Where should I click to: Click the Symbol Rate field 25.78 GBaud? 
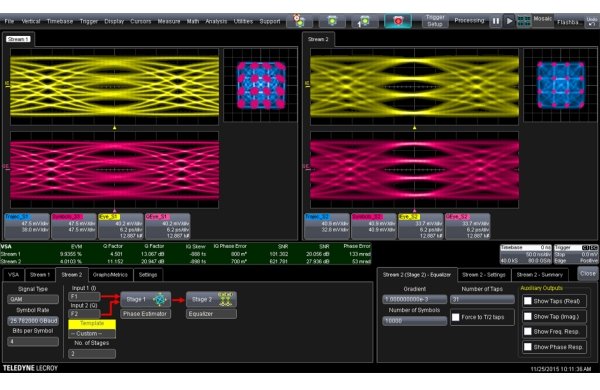click(x=33, y=321)
